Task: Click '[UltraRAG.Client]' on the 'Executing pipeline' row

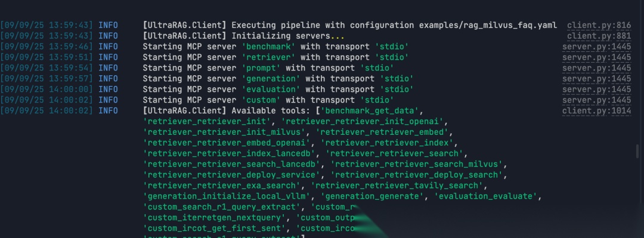Action: pos(185,26)
